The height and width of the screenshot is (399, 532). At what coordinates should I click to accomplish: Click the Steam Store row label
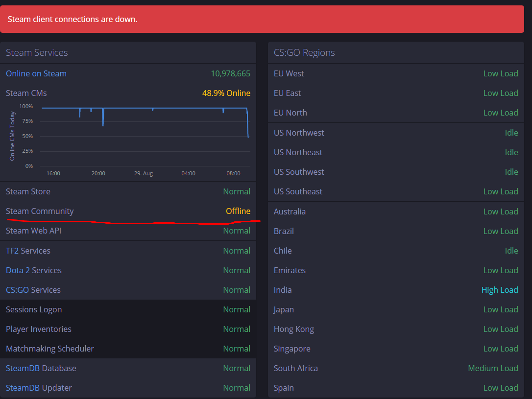(28, 191)
